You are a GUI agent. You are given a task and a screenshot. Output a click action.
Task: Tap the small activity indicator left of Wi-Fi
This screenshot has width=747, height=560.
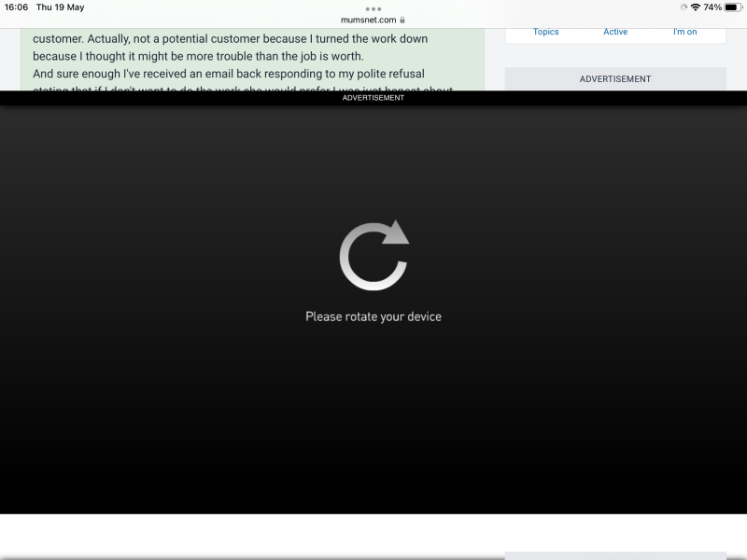click(684, 7)
